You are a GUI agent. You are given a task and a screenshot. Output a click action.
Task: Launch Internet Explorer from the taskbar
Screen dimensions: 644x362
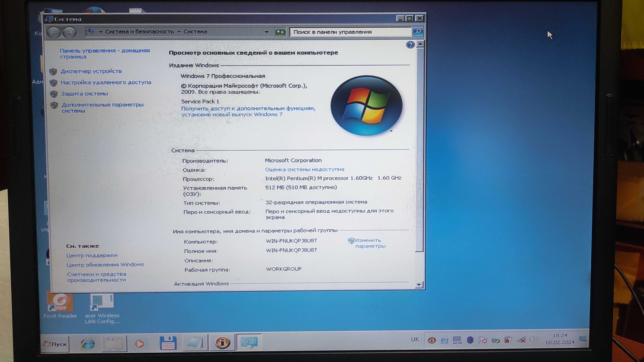coord(88,344)
